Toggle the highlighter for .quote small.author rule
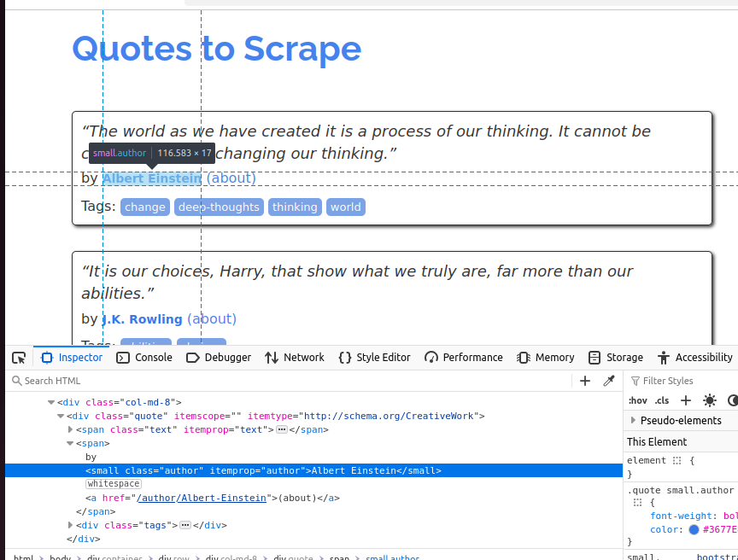 point(637,501)
